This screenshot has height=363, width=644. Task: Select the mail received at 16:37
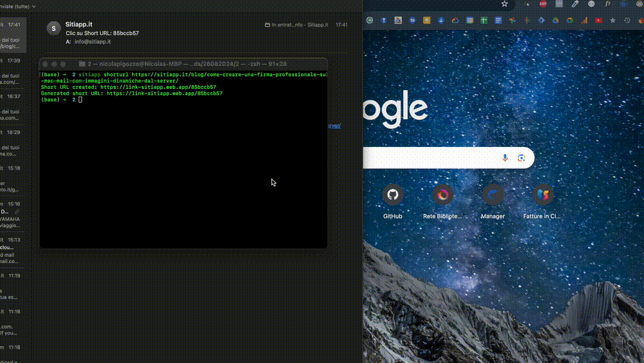pos(13,107)
